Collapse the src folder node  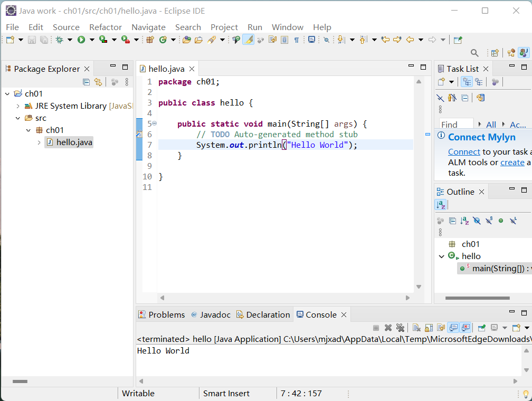tap(18, 118)
